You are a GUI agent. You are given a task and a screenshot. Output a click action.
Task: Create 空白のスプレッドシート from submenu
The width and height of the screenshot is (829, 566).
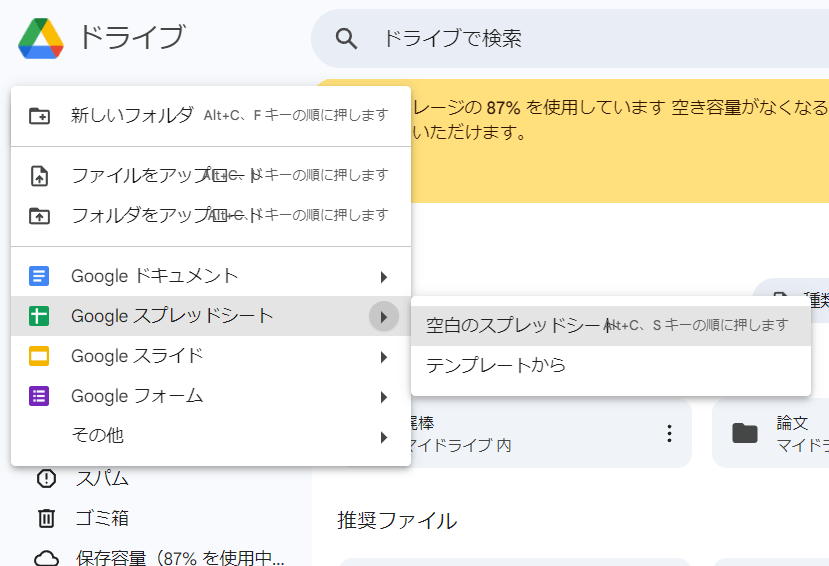coord(611,326)
